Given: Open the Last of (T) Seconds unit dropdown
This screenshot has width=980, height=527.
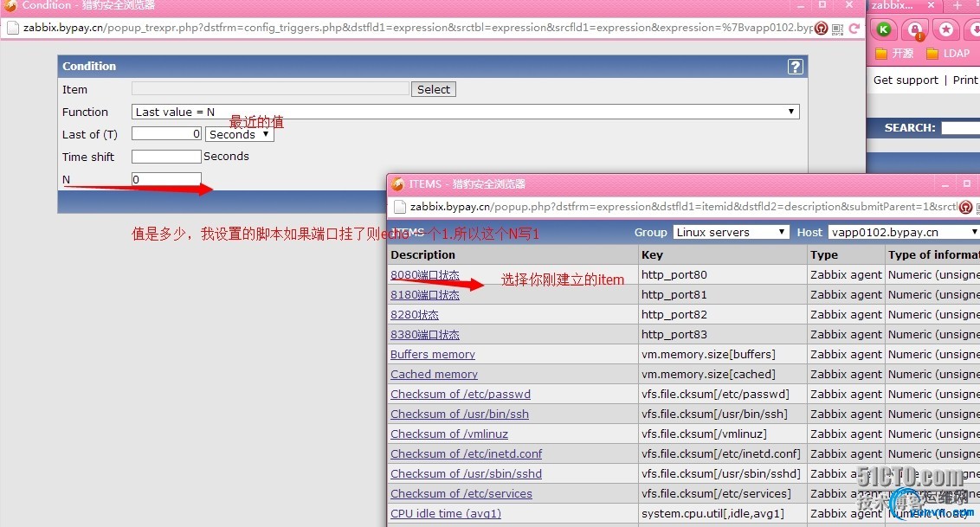Looking at the screenshot, I should 240,134.
